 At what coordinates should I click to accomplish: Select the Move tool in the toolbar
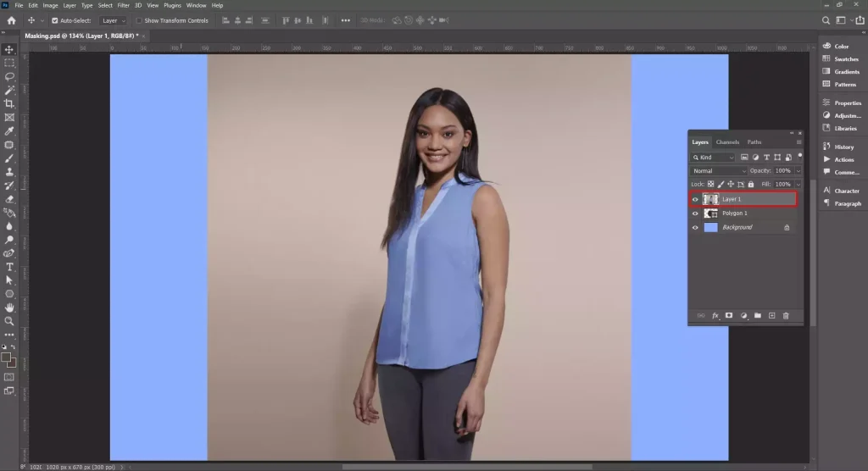(9, 49)
